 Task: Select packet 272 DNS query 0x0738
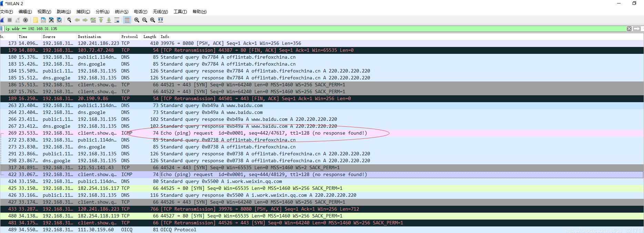coord(321,140)
